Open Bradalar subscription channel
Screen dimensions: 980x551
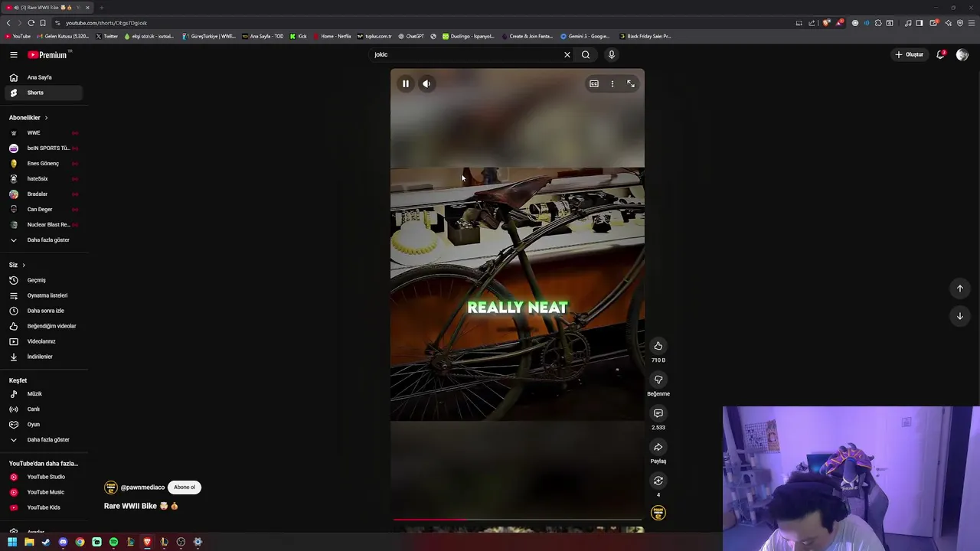click(x=42, y=194)
